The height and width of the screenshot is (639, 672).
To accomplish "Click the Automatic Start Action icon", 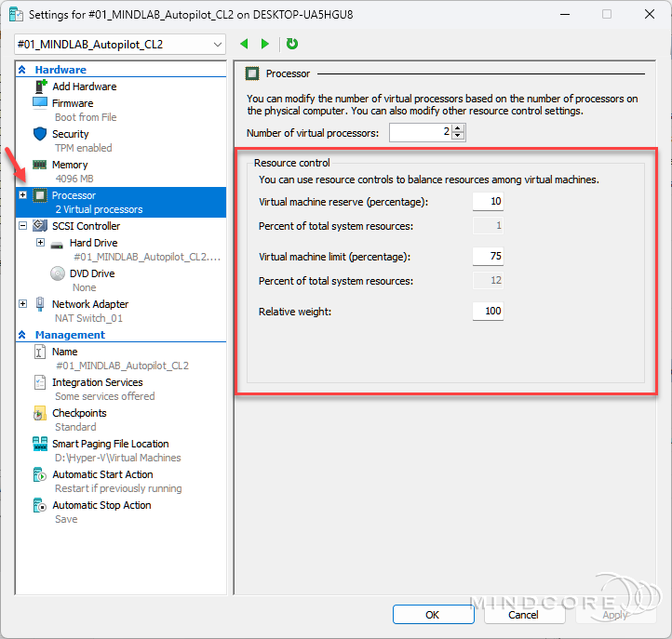I will [39, 474].
